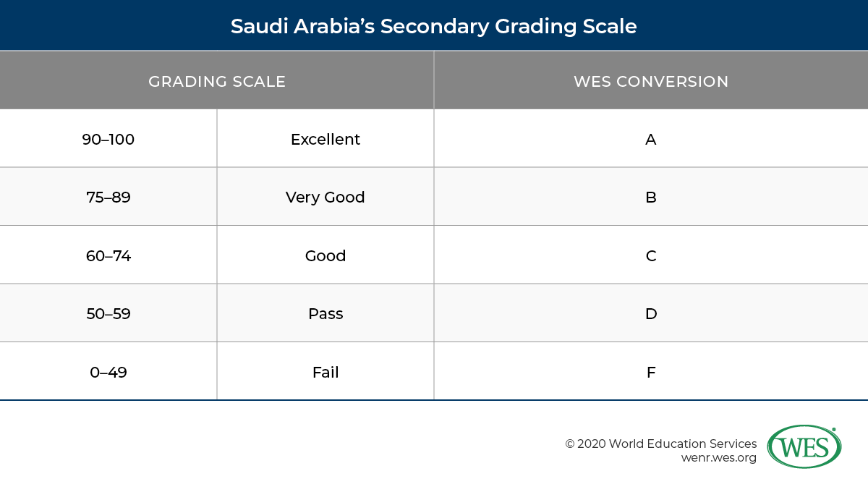Click the Good grade cell
The image size is (868, 492).
pos(325,255)
